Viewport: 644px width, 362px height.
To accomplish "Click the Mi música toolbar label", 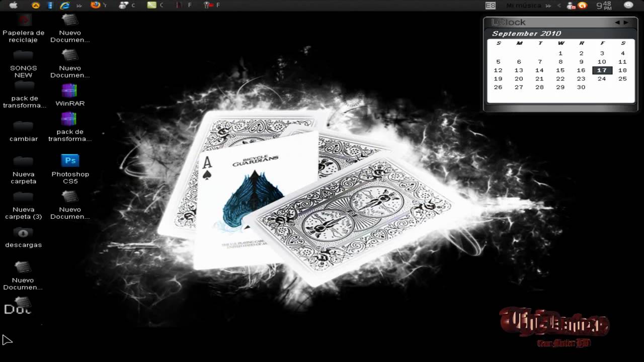I will pyautogui.click(x=524, y=6).
